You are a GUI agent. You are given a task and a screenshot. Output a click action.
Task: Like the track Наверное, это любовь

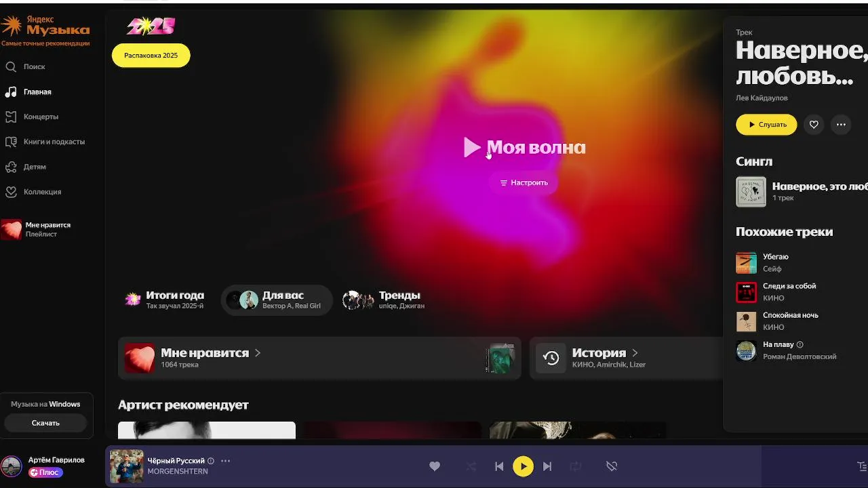pyautogui.click(x=814, y=125)
